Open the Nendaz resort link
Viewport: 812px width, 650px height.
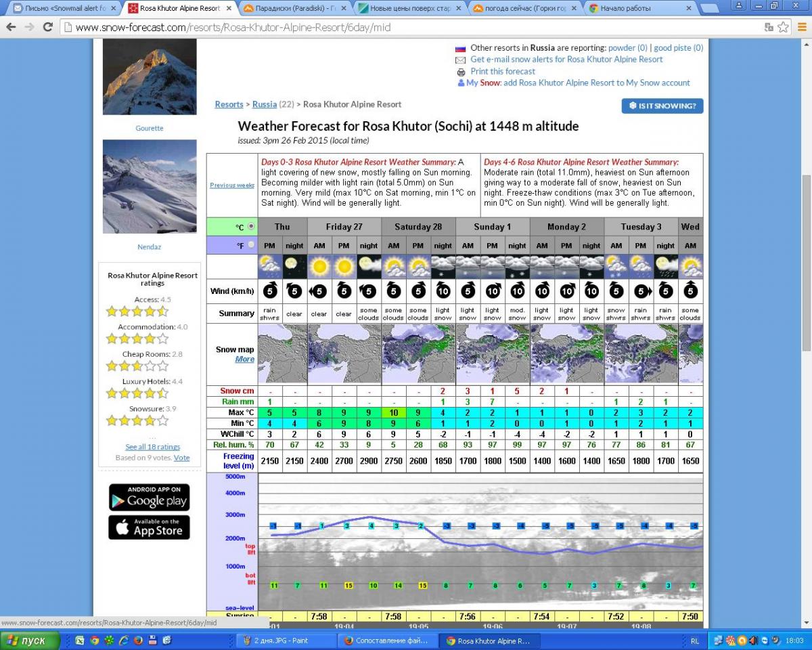pos(150,247)
